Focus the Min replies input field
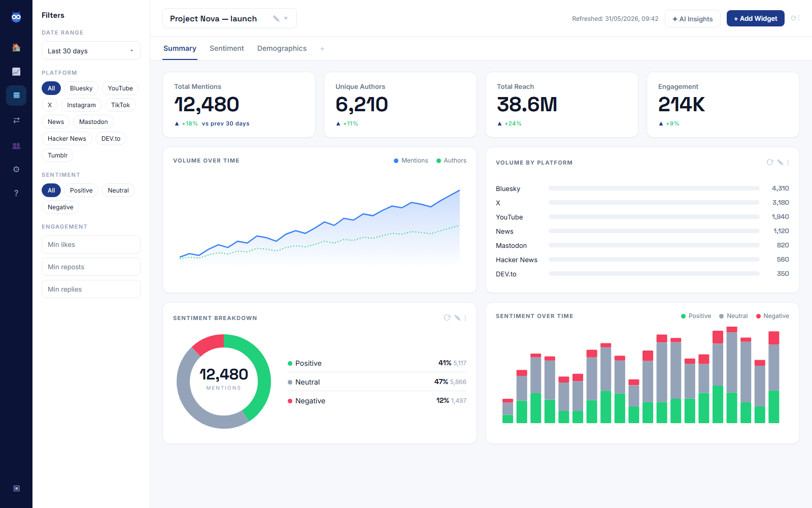Screen dimensions: 812x508 click(x=91, y=289)
